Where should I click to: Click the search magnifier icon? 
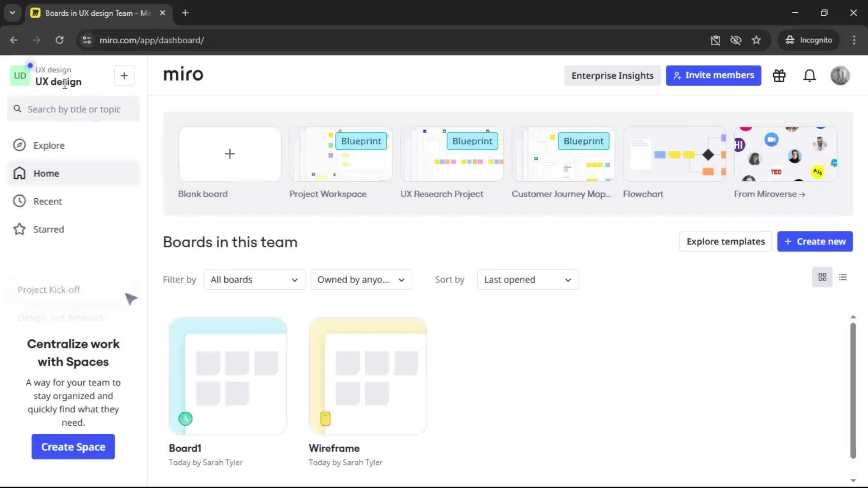click(18, 109)
